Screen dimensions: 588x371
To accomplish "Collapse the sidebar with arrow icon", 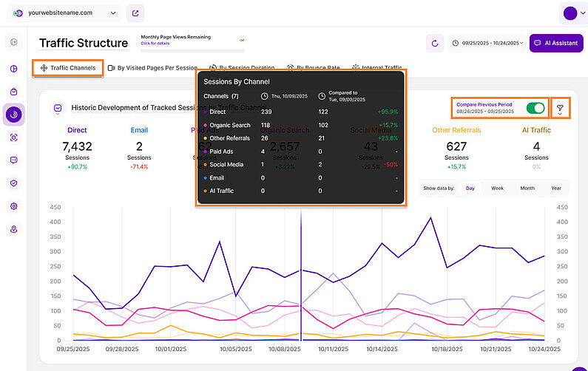I will point(14,43).
